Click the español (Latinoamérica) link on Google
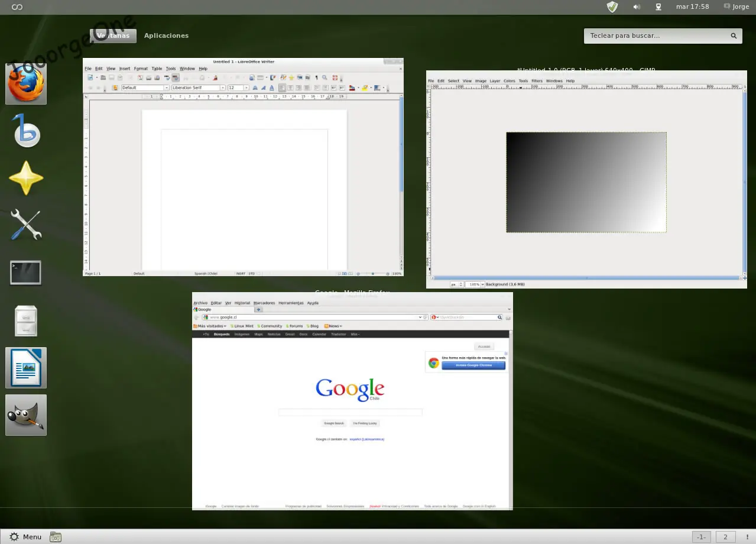 pos(366,439)
